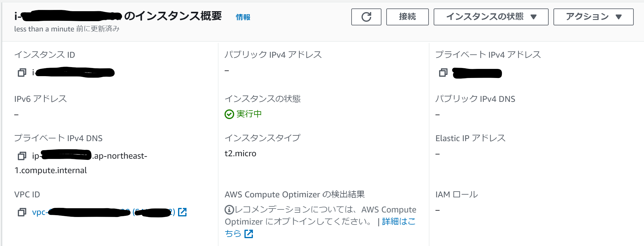Select the 1.compute.internal DNS text
Screen dimensions: 644x246
pyautogui.click(x=51, y=170)
